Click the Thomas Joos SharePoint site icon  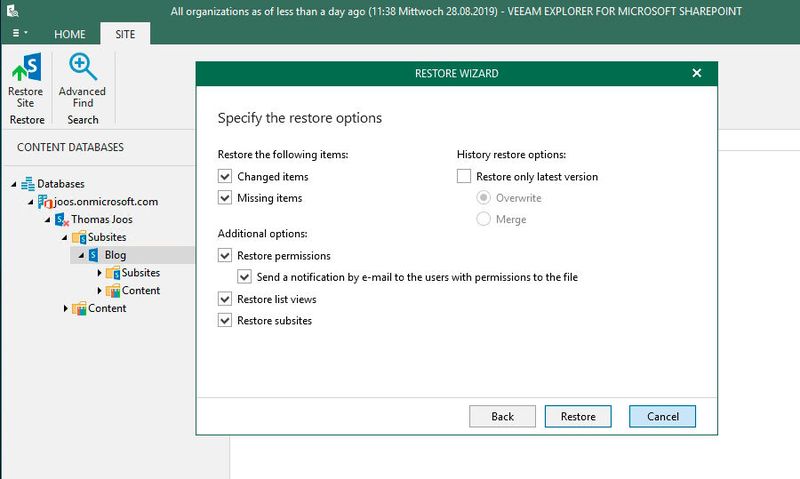click(x=62, y=219)
